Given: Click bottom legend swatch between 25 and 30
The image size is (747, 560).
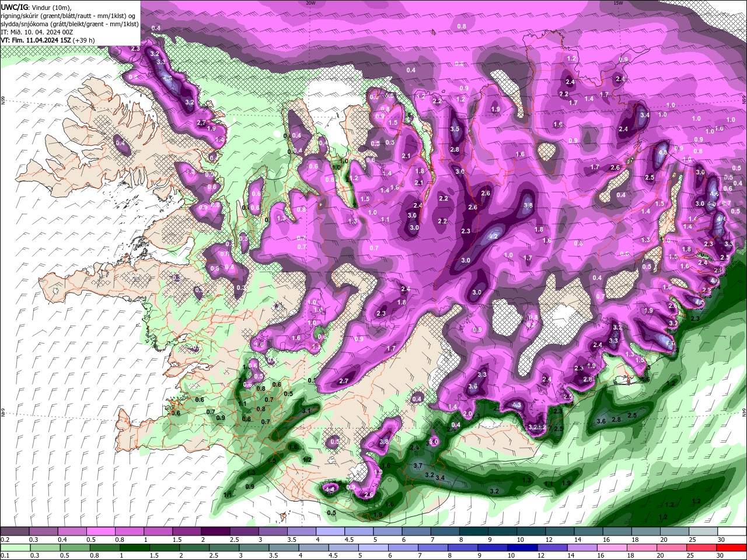Looking at the screenshot, I should (703, 548).
